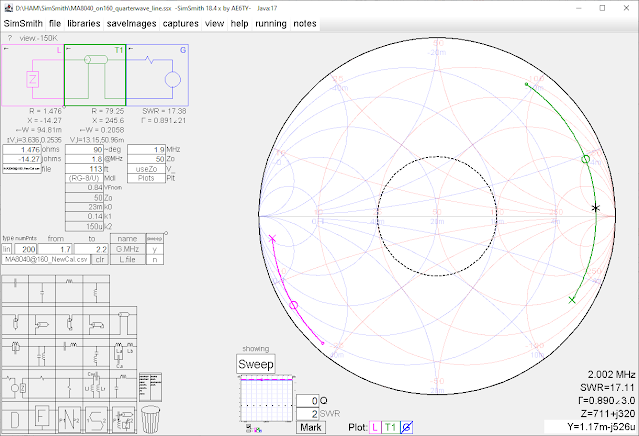Viewport: 639px width, 436px height.
Task: Edit the numPnts 200 field
Action: click(x=26, y=249)
